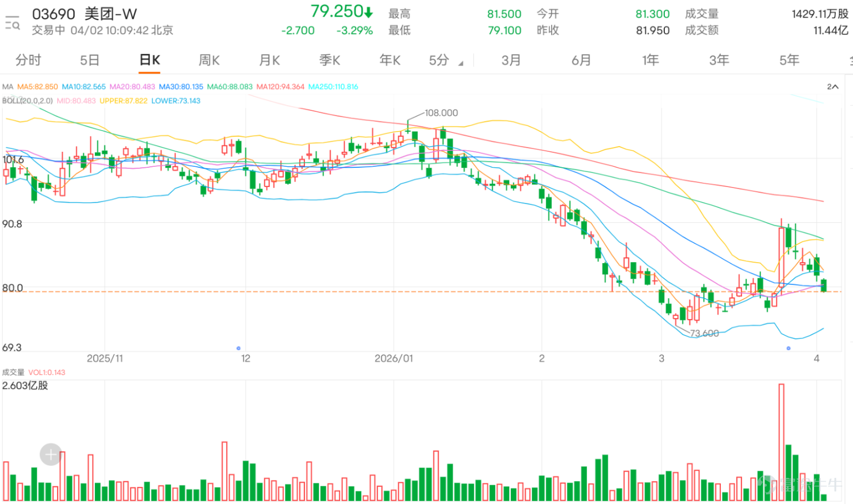This screenshot has width=853, height=504.
Task: Click event dot near 12 date axis
Action: [238, 348]
